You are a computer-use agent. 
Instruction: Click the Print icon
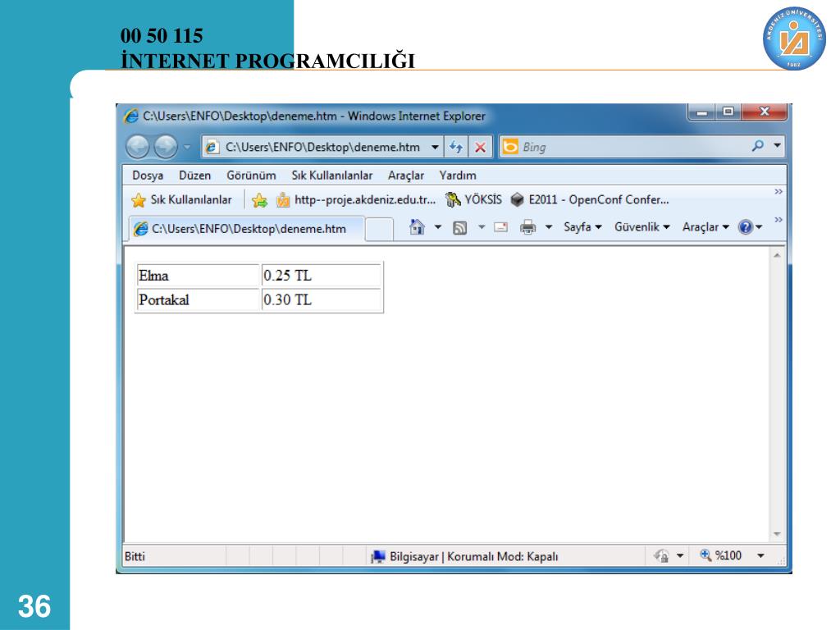tap(527, 227)
